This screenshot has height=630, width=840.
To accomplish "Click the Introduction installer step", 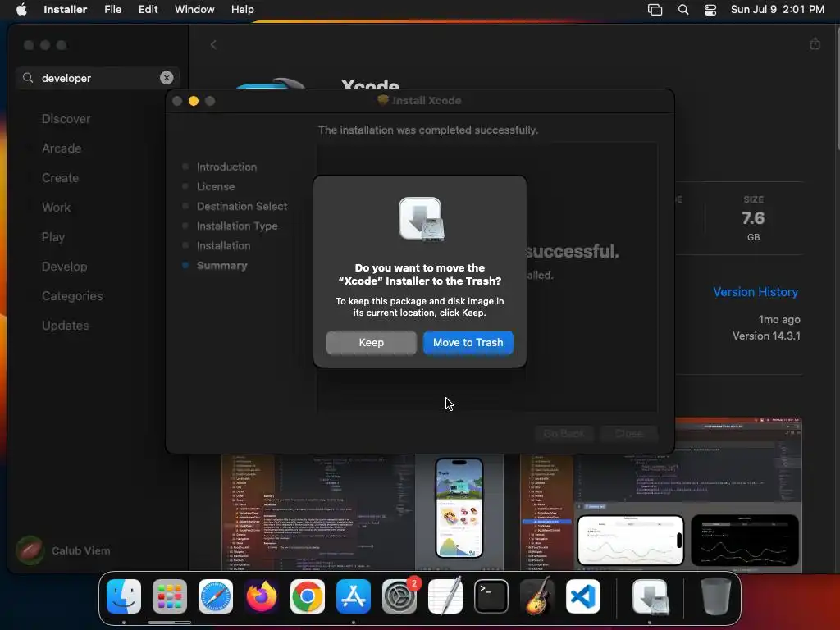I will (226, 167).
